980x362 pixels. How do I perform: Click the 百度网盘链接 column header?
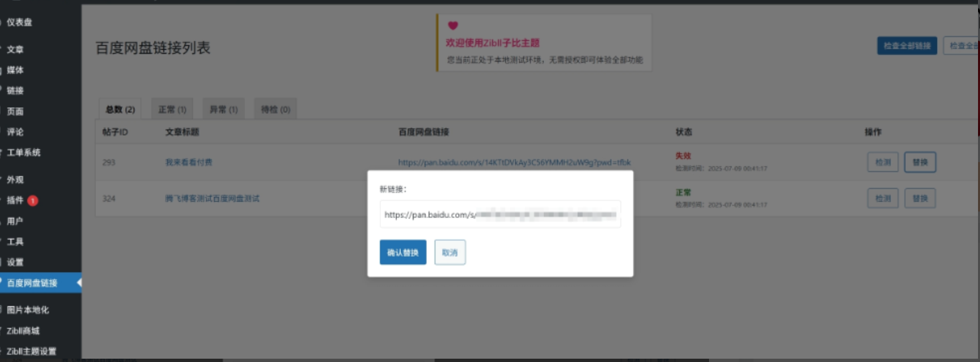(x=423, y=132)
